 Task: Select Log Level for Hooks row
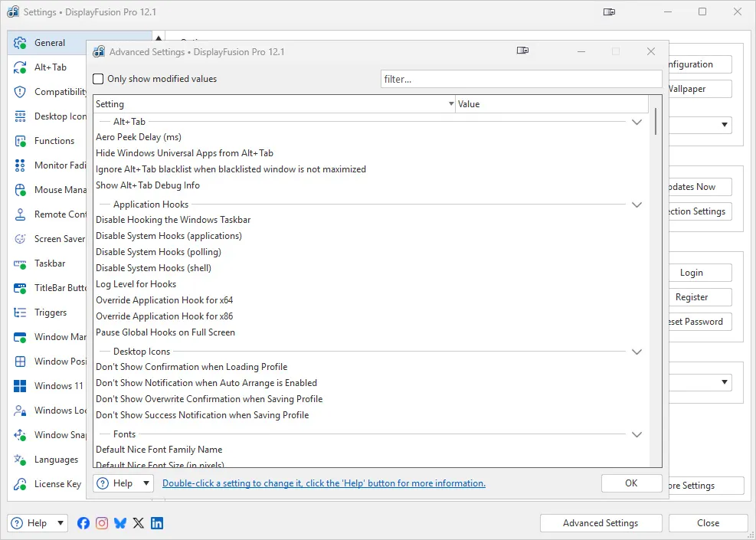coord(371,284)
